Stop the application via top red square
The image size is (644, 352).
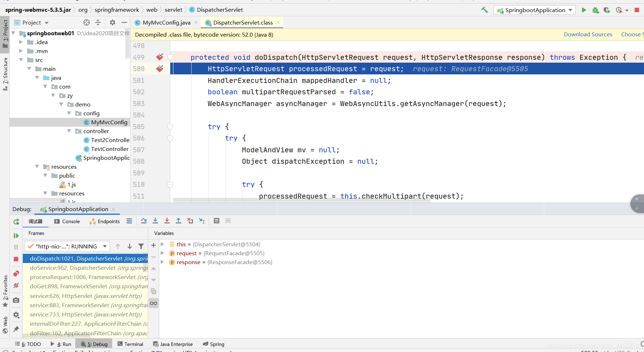pyautogui.click(x=637, y=10)
